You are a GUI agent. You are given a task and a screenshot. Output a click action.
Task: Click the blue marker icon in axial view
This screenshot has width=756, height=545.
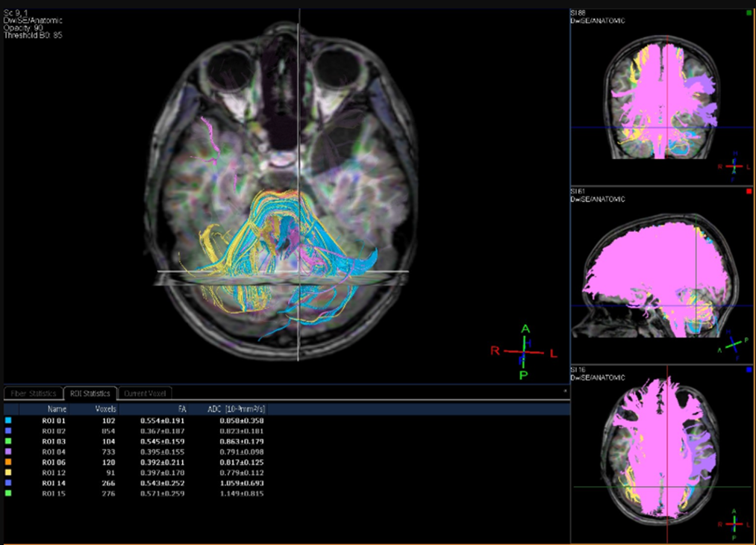coord(749,370)
